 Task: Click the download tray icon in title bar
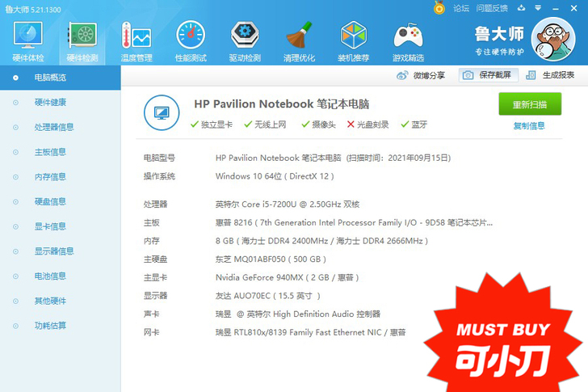tap(521, 8)
